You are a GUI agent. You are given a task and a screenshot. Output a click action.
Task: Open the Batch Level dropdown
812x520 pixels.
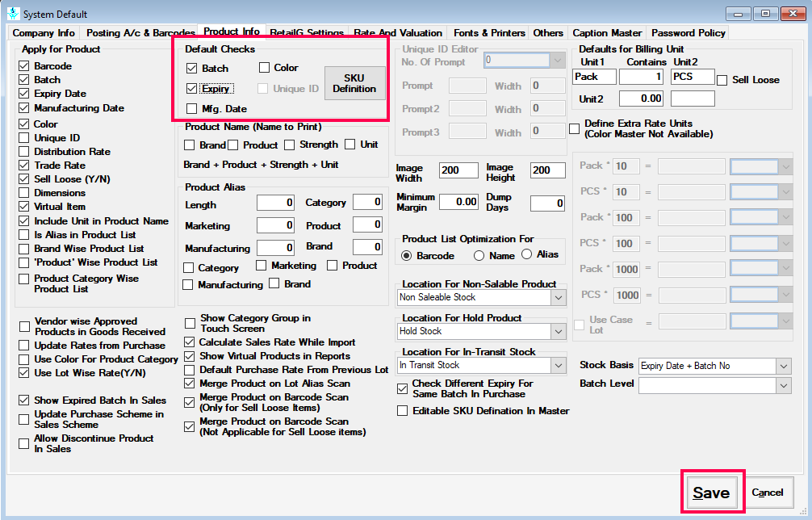point(784,386)
